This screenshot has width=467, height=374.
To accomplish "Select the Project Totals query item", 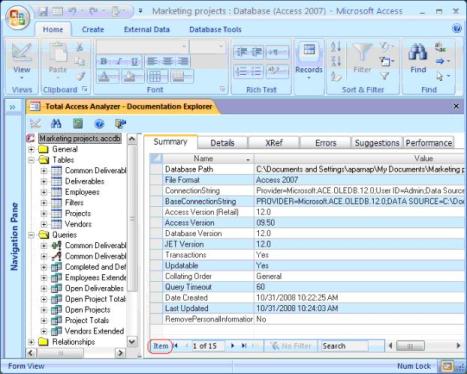I will (87, 320).
